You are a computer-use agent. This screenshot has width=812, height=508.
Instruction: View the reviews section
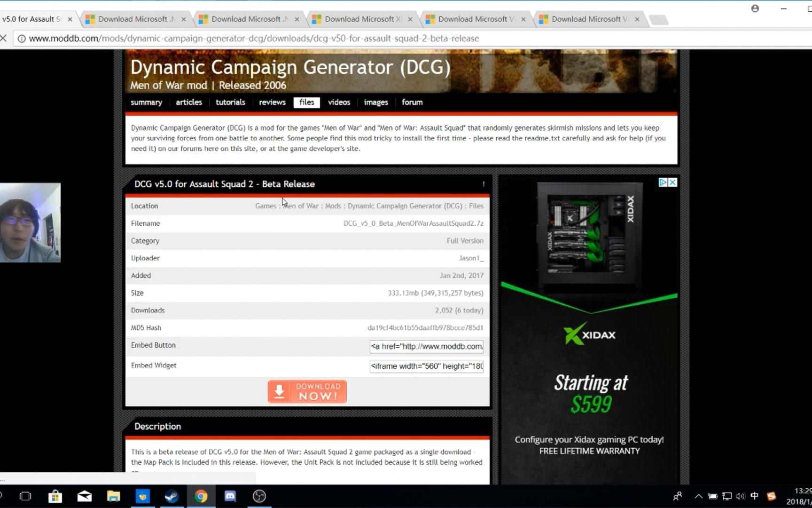[x=272, y=103]
